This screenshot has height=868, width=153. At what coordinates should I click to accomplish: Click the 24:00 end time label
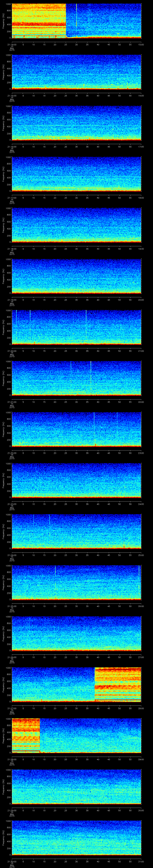click(141, 504)
